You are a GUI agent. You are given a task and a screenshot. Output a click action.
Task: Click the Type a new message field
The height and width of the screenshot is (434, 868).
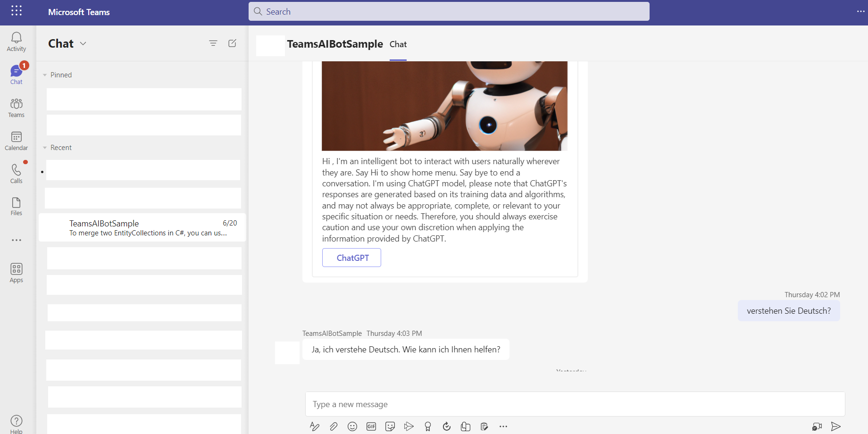575,404
